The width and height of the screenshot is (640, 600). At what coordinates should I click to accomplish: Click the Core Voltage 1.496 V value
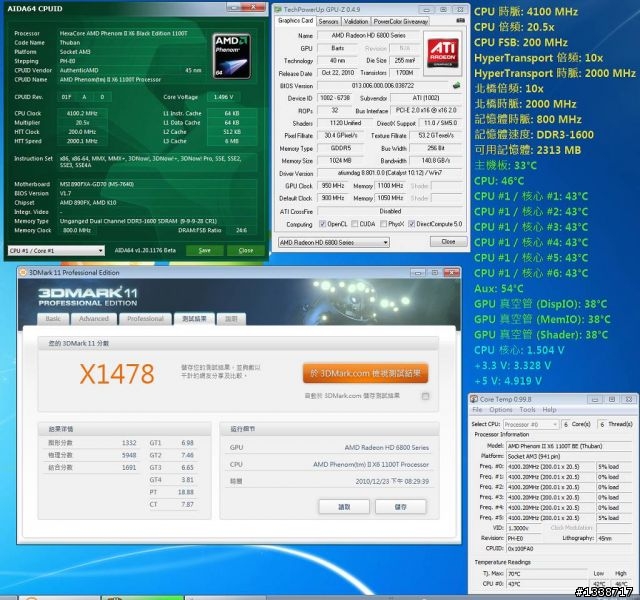224,97
